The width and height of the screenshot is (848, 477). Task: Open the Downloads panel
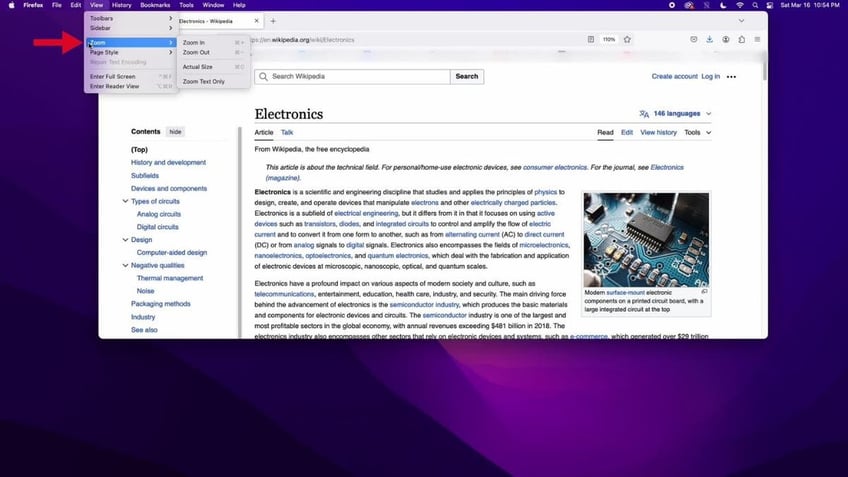[x=710, y=39]
